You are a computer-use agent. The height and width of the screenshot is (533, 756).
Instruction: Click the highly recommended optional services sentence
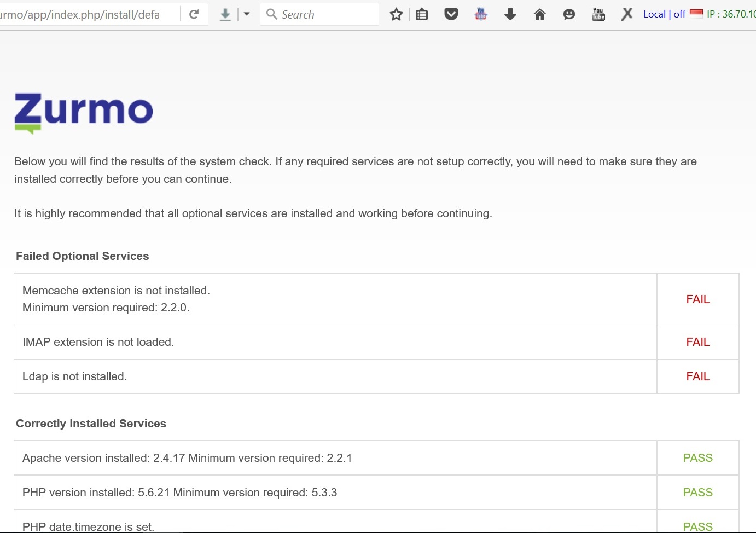point(253,213)
